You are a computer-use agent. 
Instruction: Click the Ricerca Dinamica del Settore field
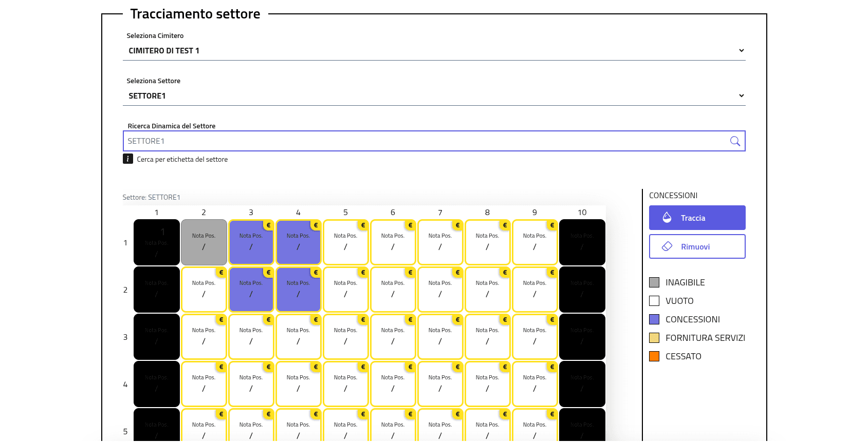coord(434,141)
